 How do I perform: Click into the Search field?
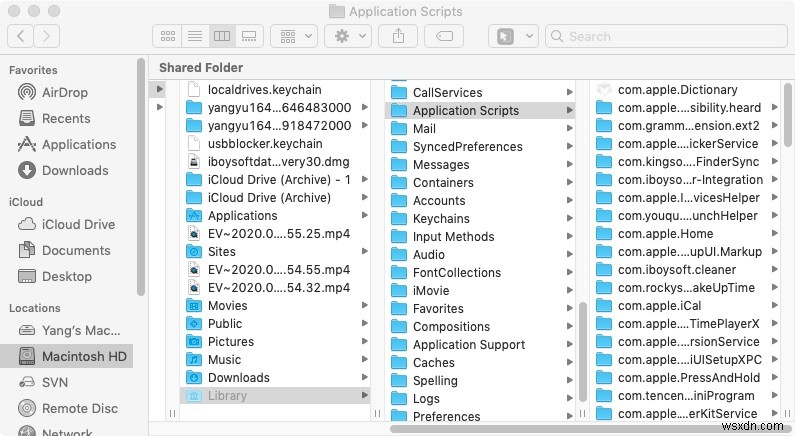click(666, 36)
